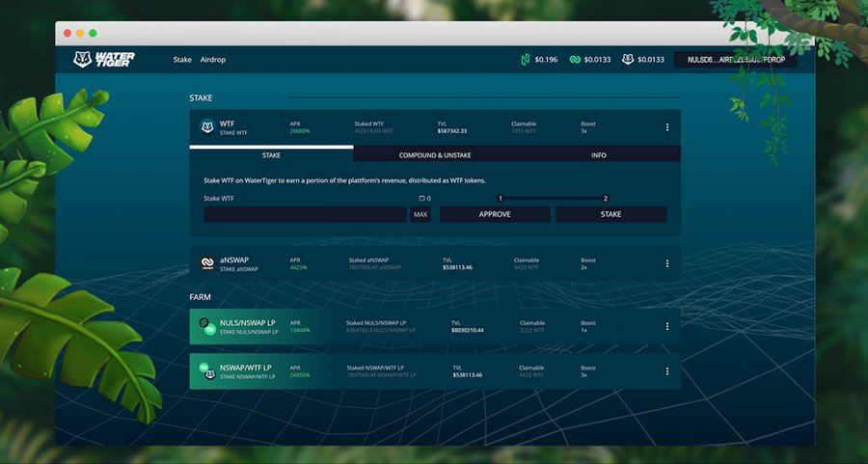Click the WaterTiger logo
This screenshot has width=868, height=464.
(x=104, y=59)
